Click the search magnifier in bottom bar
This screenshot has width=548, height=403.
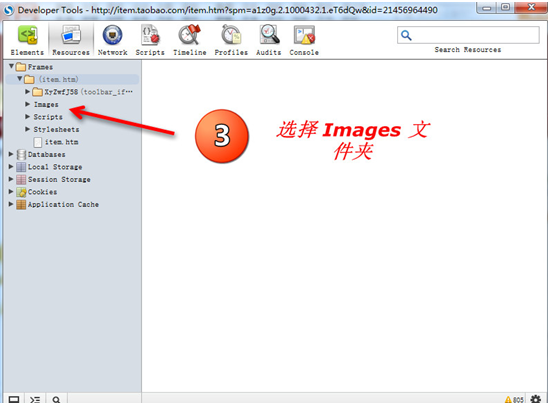(56, 399)
